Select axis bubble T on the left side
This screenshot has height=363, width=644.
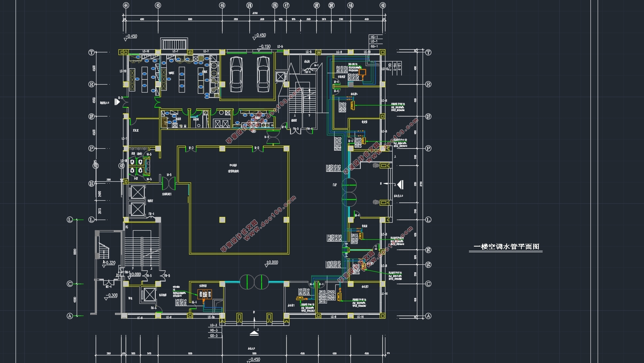click(91, 52)
